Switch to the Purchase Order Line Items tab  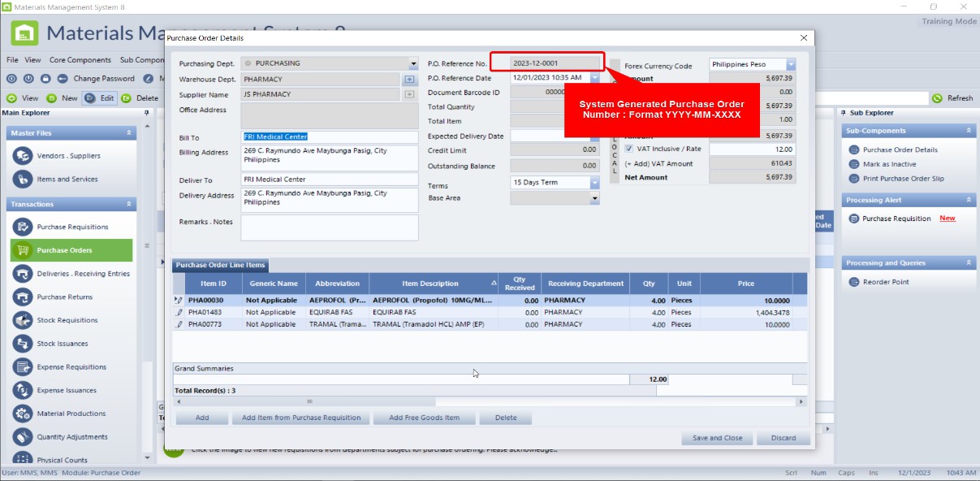[x=220, y=266]
